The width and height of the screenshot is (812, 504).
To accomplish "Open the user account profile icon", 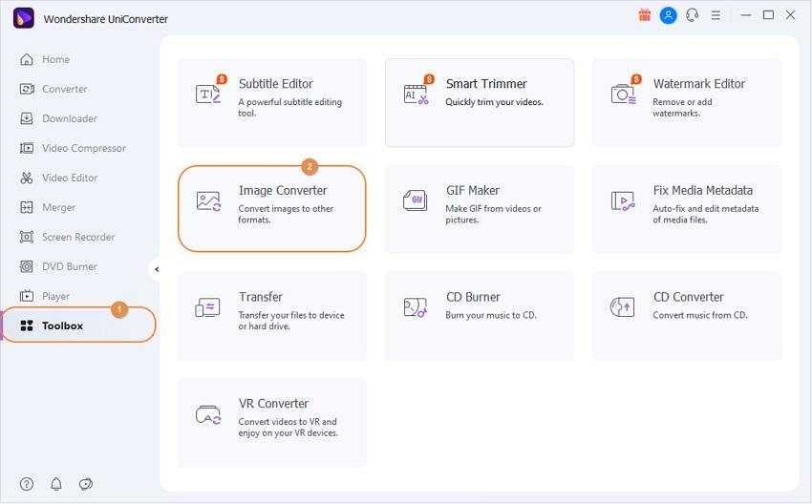I will tap(669, 15).
